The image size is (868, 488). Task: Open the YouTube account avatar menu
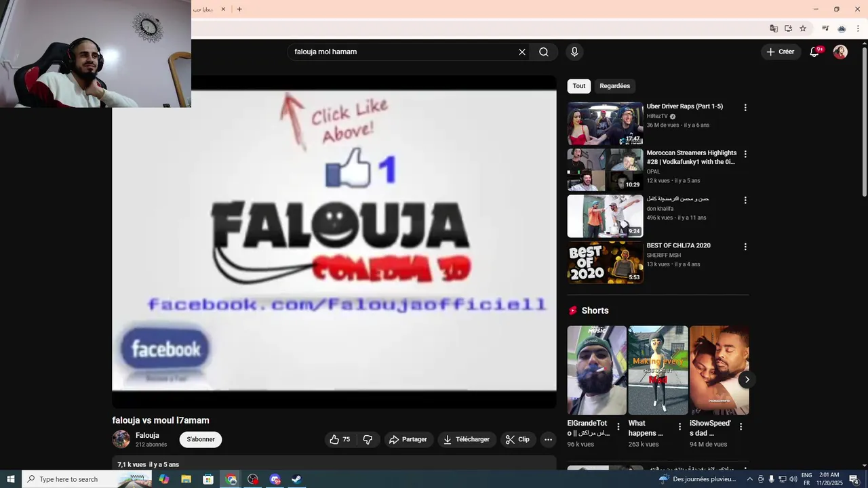pyautogui.click(x=840, y=52)
